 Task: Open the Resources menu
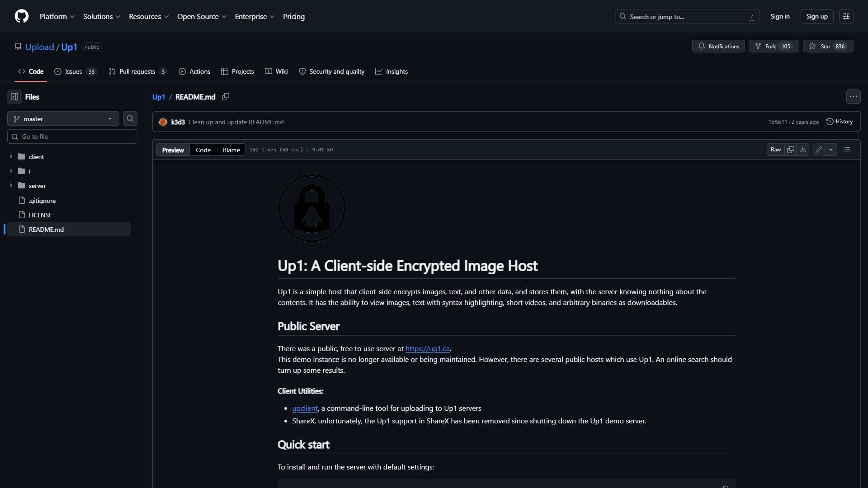pyautogui.click(x=149, y=16)
